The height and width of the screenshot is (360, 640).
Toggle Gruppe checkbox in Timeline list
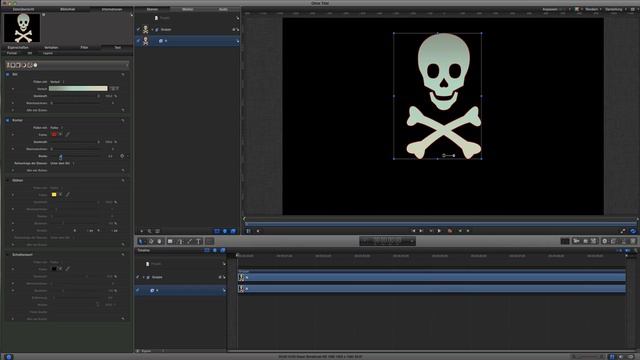(x=138, y=277)
